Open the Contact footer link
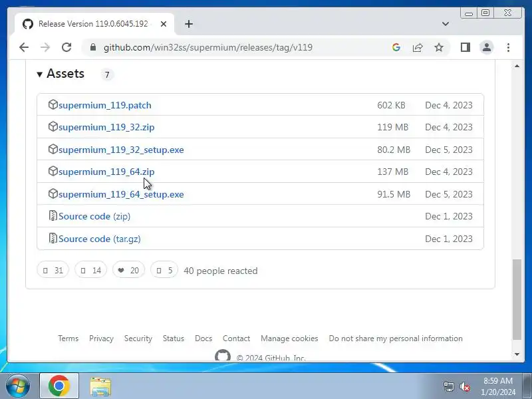Image resolution: width=532 pixels, height=399 pixels. [x=237, y=338]
